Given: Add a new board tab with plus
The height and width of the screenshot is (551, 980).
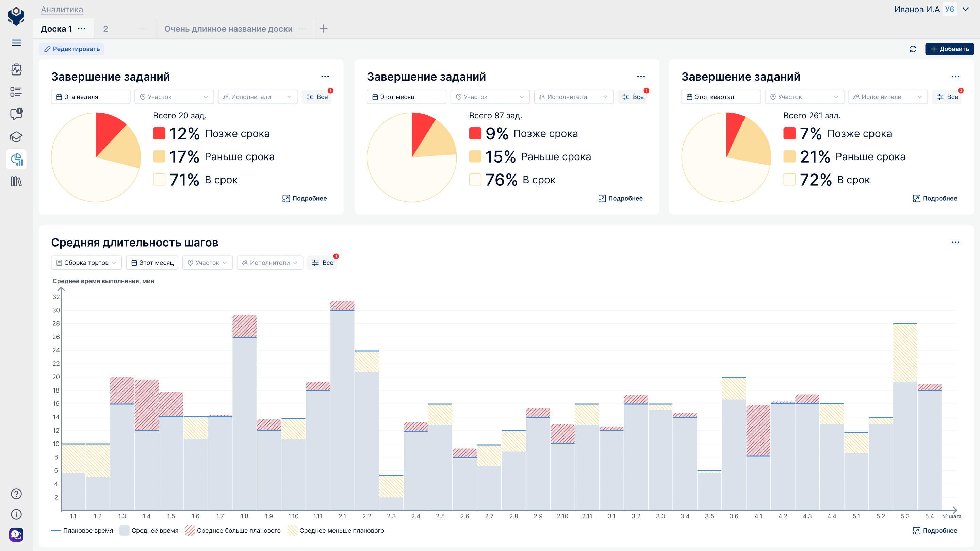Looking at the screenshot, I should pyautogui.click(x=323, y=29).
